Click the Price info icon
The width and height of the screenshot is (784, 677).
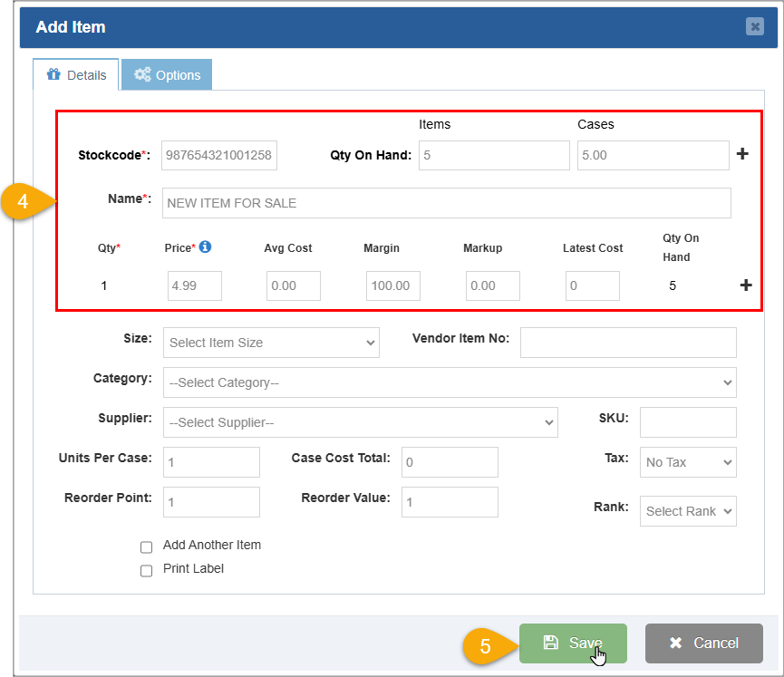pyautogui.click(x=205, y=247)
